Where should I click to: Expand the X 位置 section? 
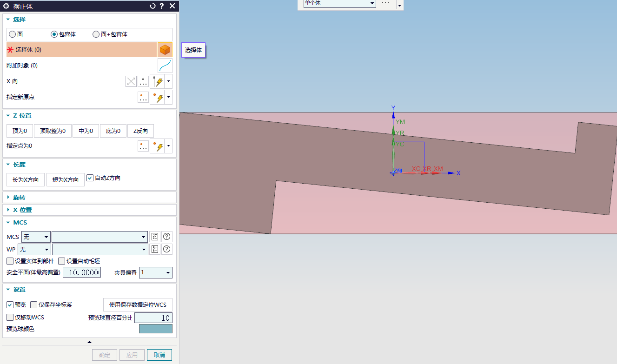pyautogui.click(x=8, y=210)
